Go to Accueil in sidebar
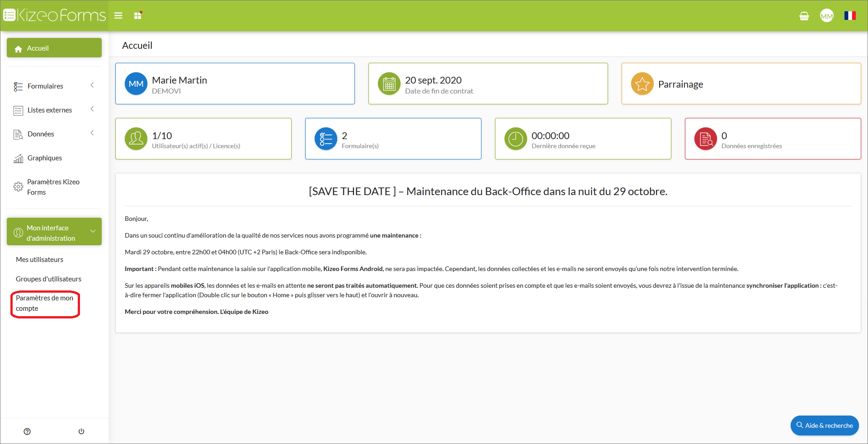868x444 pixels. (x=54, y=48)
